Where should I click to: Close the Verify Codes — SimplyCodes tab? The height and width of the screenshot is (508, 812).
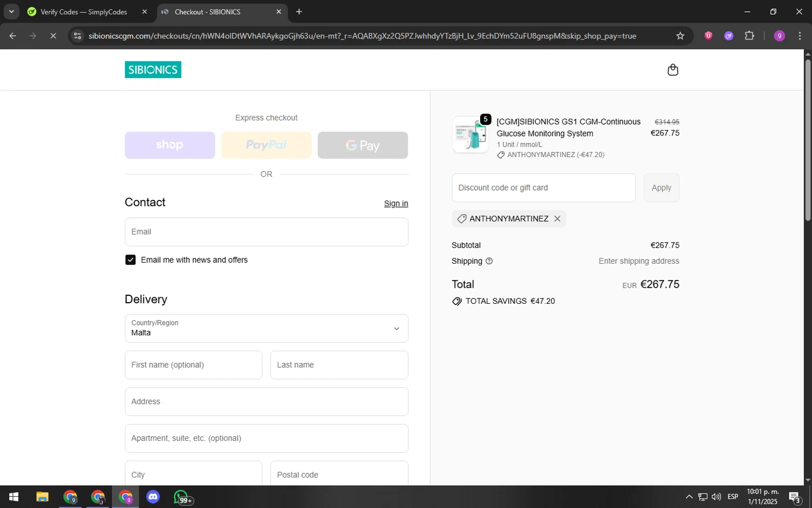(145, 11)
